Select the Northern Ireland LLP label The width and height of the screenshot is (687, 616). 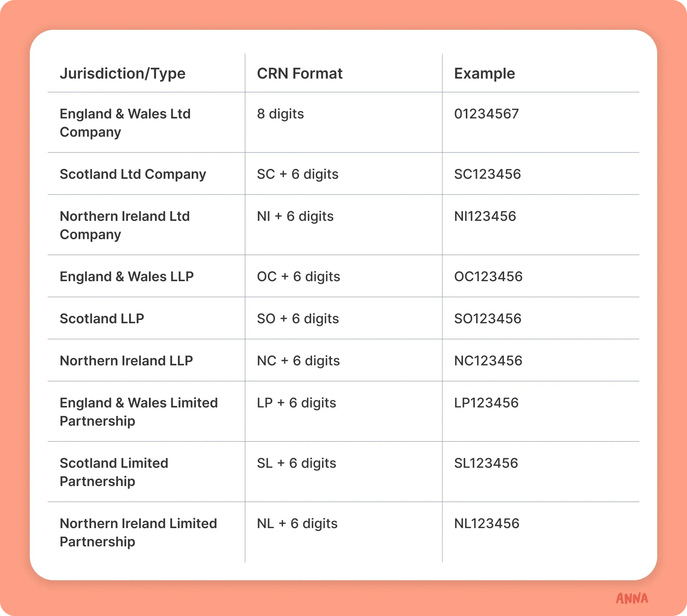[126, 361]
